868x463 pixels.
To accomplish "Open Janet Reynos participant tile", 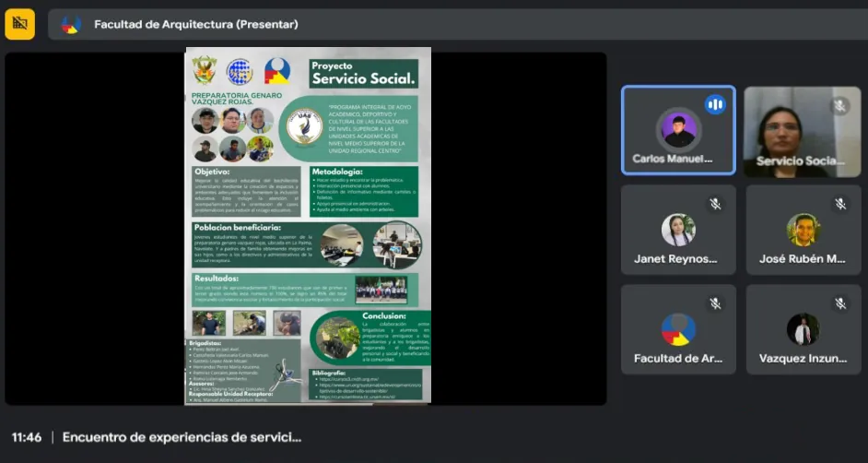I will [678, 230].
